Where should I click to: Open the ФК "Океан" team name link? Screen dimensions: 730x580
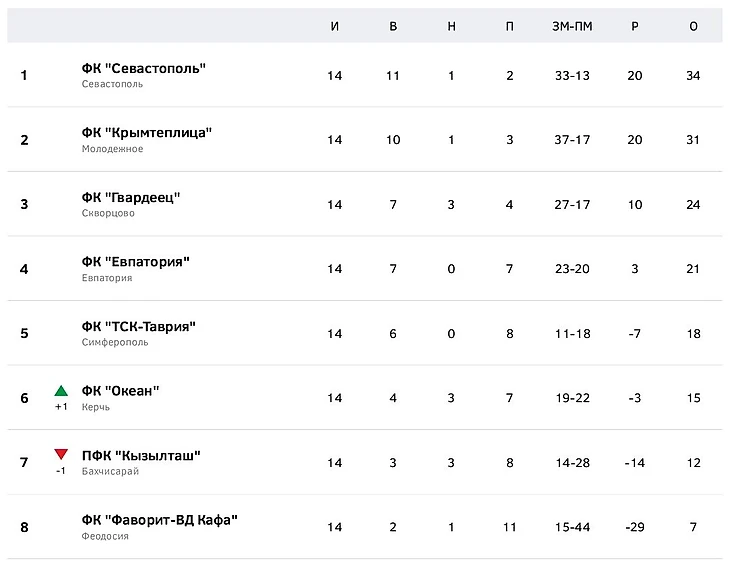pos(121,391)
